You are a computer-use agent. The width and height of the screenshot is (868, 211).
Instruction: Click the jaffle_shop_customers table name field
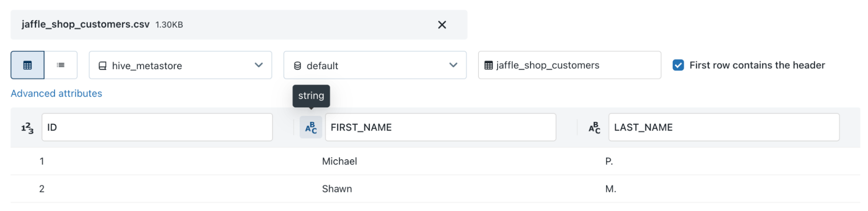(x=573, y=65)
